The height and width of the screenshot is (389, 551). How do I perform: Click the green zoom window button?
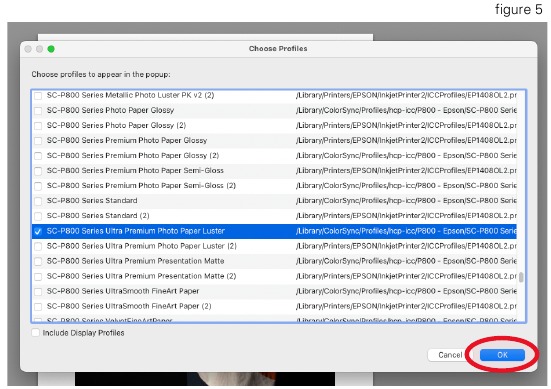[x=51, y=49]
